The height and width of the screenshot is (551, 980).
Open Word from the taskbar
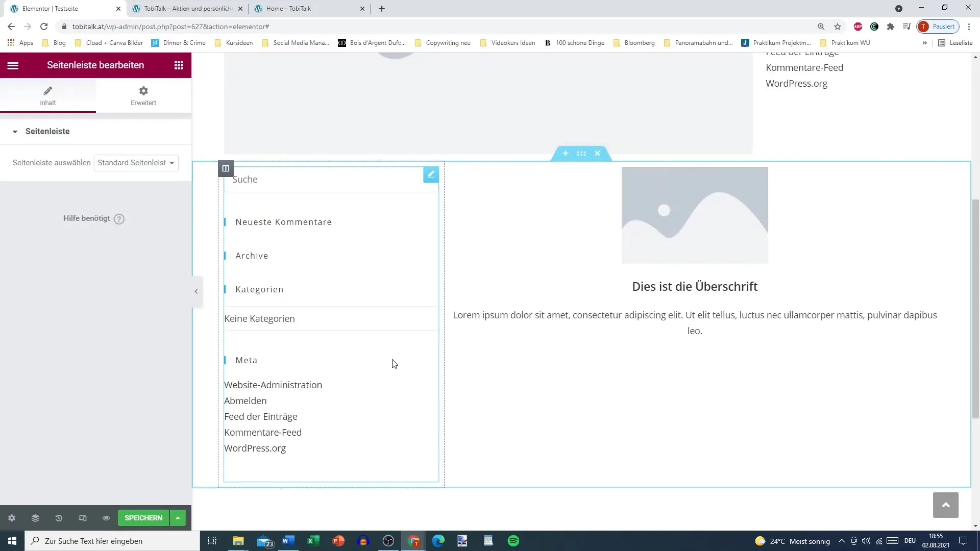288,541
